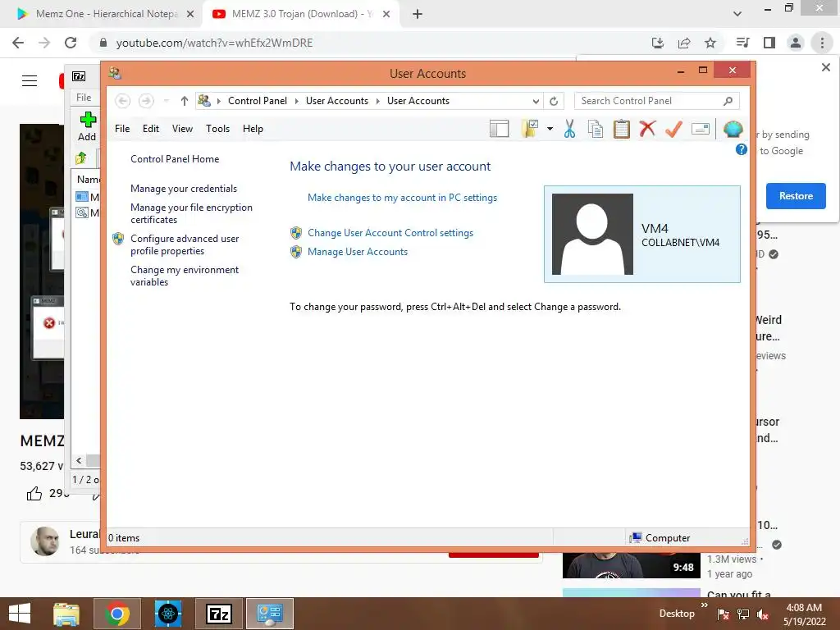Click the Cut scissors toolbar icon
Viewport: 840px width, 630px height.
[569, 129]
